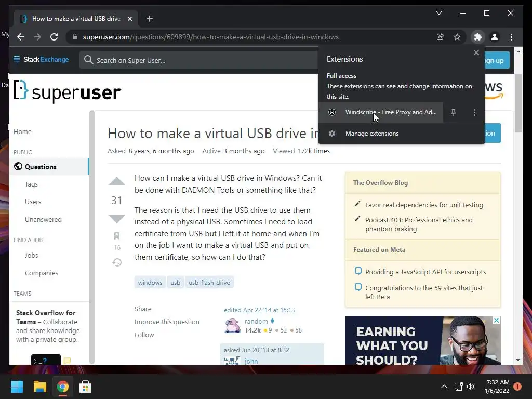Close the advertisement with X icon

pos(496,320)
